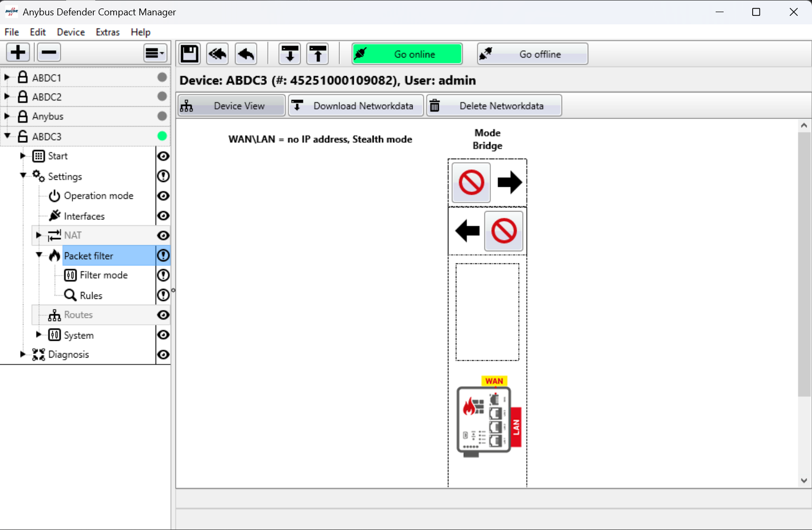Click the Interfaces plug icon
The image size is (812, 530).
55,216
